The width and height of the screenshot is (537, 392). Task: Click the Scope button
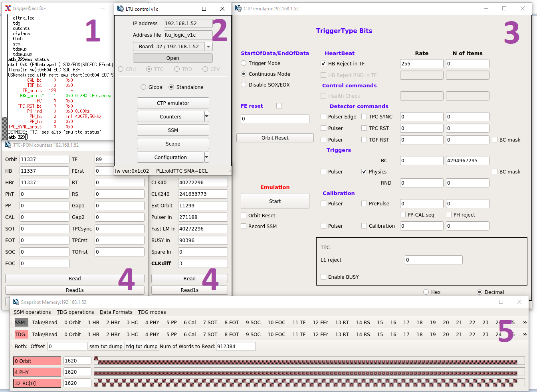173,144
